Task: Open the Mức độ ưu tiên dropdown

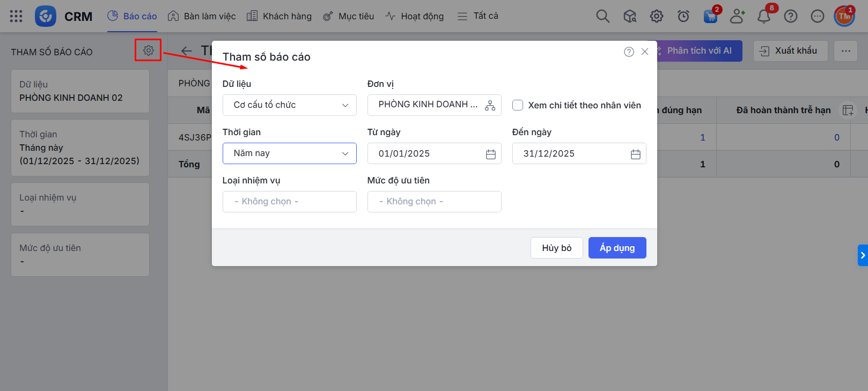Action: pyautogui.click(x=434, y=202)
